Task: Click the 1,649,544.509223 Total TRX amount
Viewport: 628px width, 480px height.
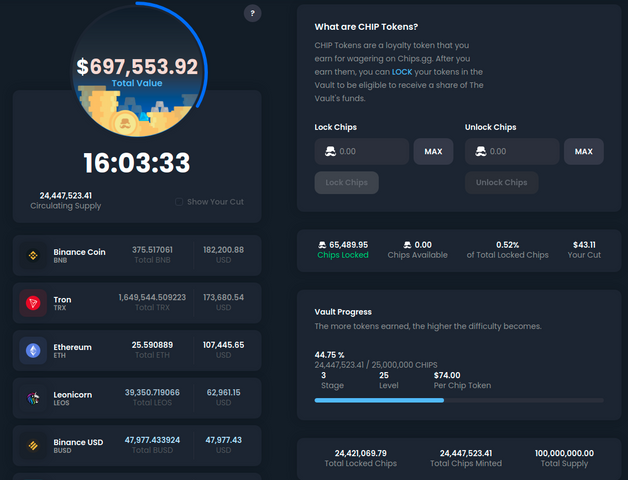Action: pyautogui.click(x=152, y=297)
